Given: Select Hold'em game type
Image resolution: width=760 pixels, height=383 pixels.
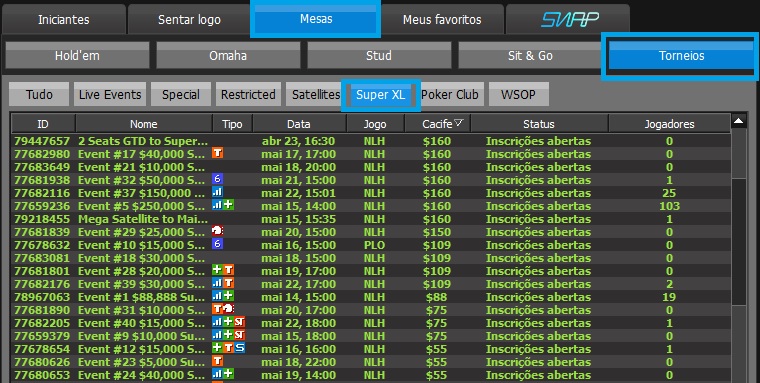Looking at the screenshot, I should tap(77, 55).
